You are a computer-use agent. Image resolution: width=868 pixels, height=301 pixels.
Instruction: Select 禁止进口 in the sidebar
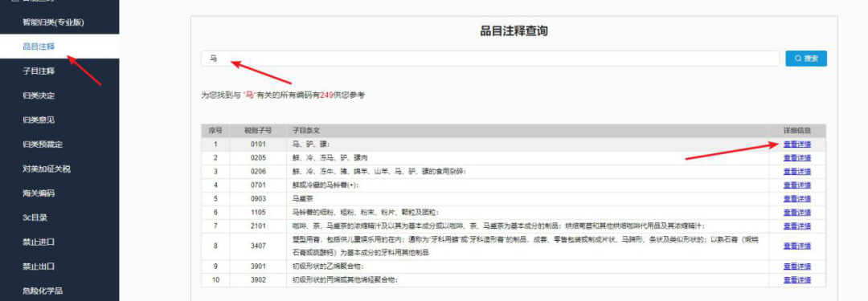39,242
